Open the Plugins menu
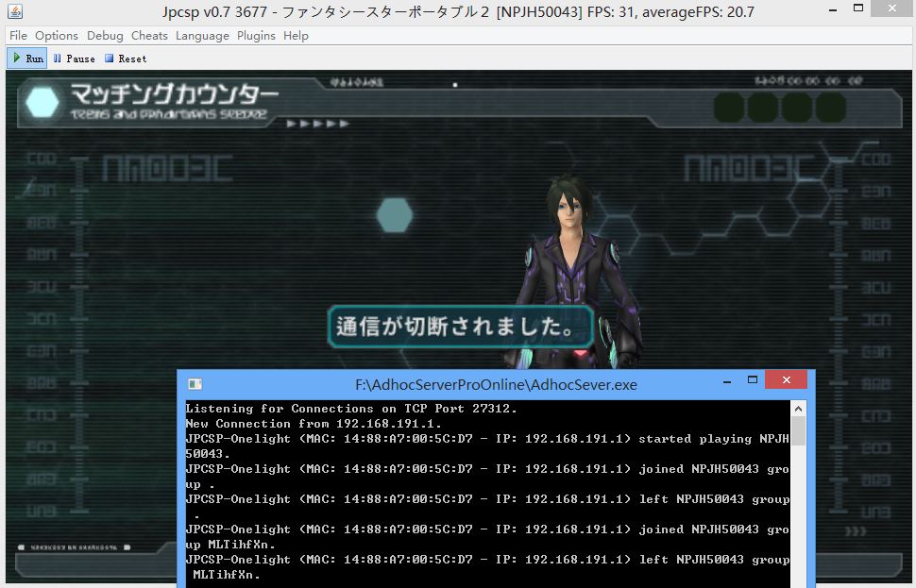Image resolution: width=916 pixels, height=588 pixels. (256, 36)
